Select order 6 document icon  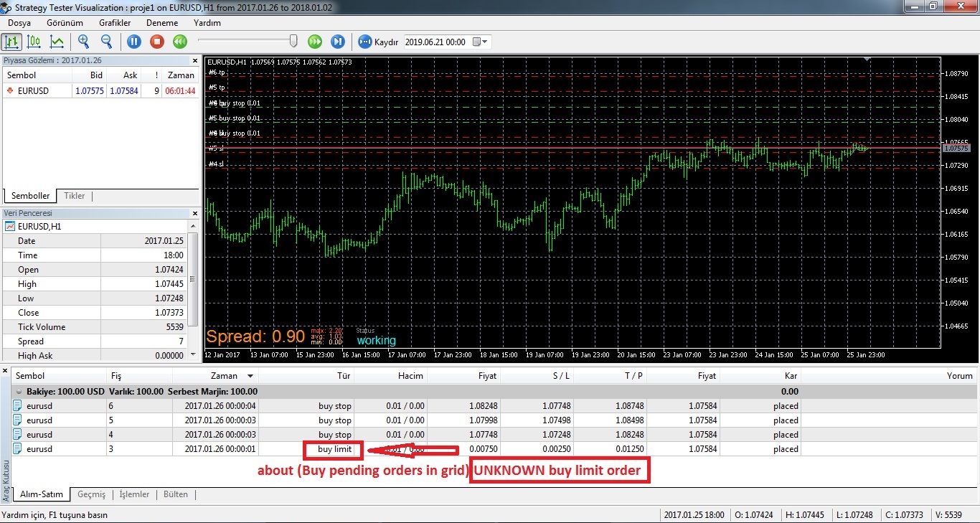18,406
